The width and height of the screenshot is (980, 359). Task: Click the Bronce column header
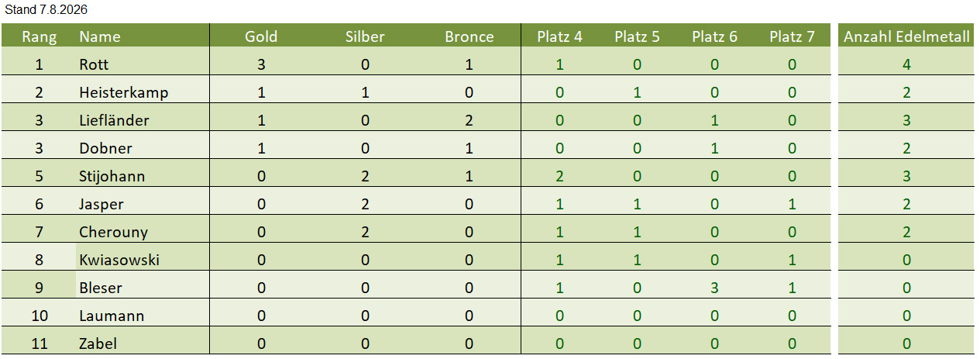coord(469,36)
